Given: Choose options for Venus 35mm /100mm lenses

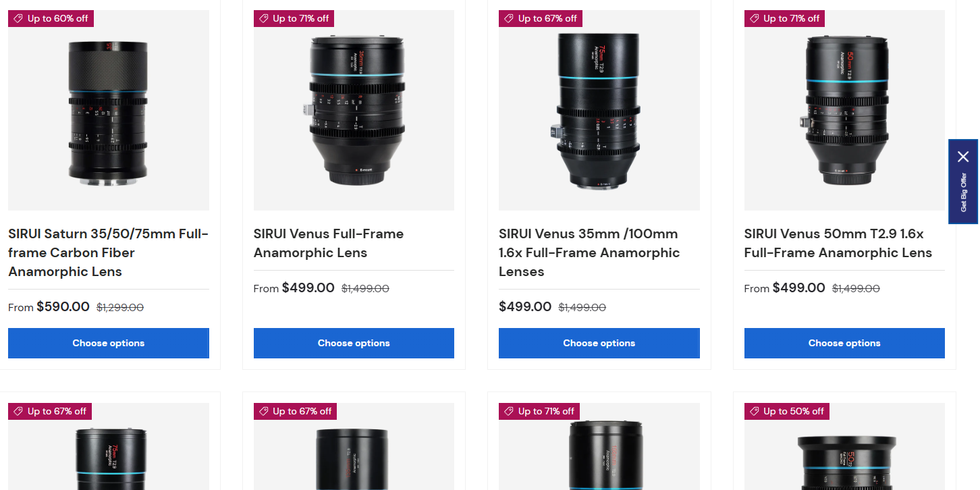Looking at the screenshot, I should tap(599, 343).
